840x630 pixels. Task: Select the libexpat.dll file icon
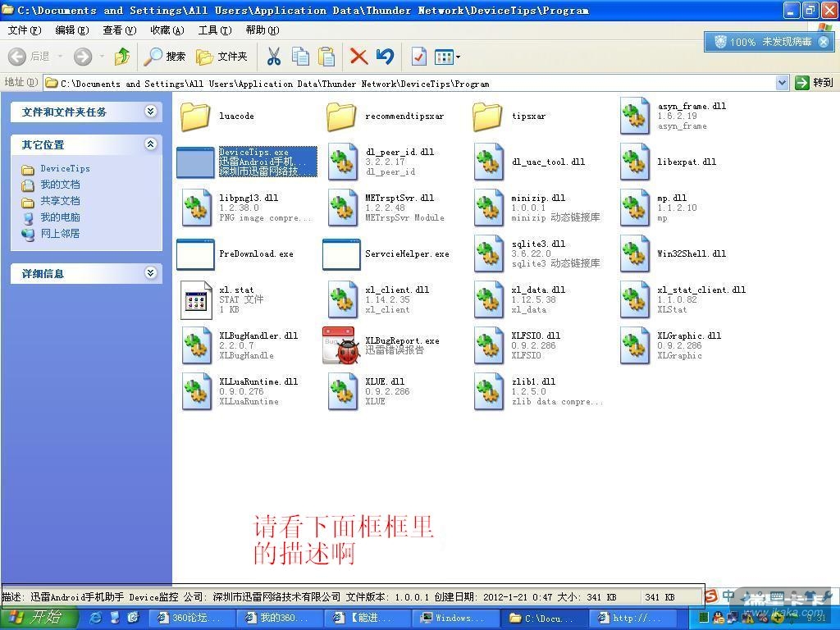(635, 162)
